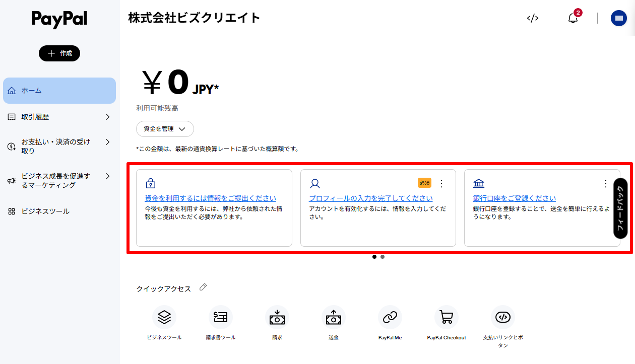Click the 請求 quick access icon
Screen dimensions: 635x364
click(x=277, y=317)
